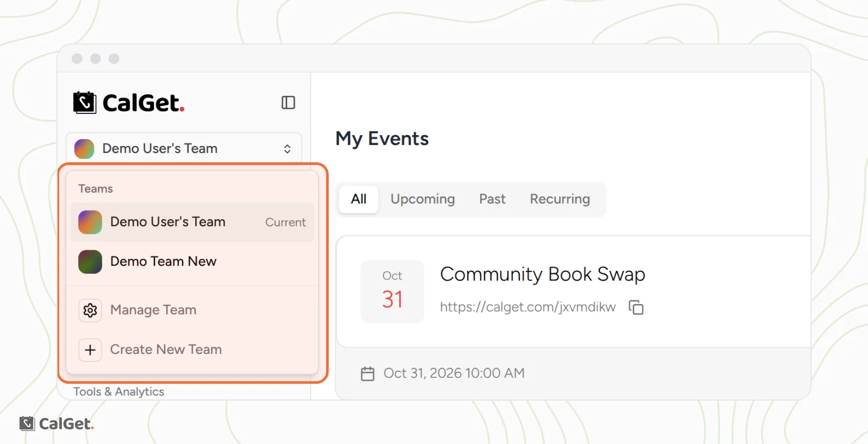Copy the event link with copy icon
The width and height of the screenshot is (868, 444).
636,307
